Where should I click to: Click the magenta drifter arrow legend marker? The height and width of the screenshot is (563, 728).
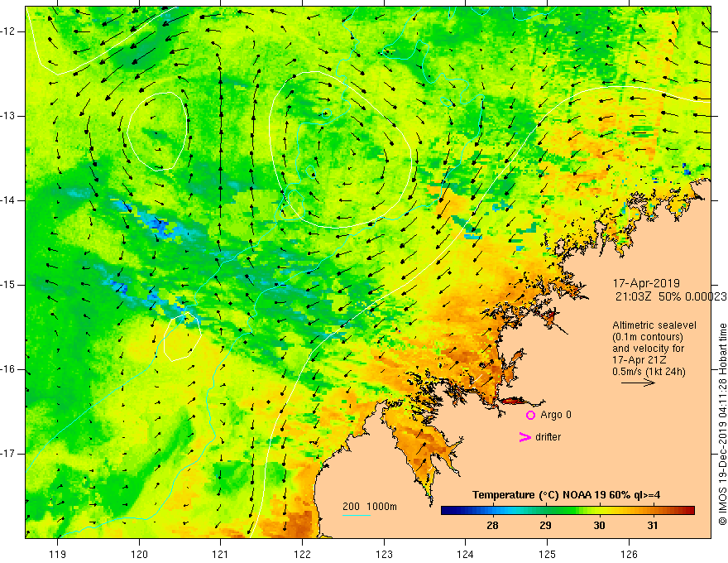click(525, 437)
